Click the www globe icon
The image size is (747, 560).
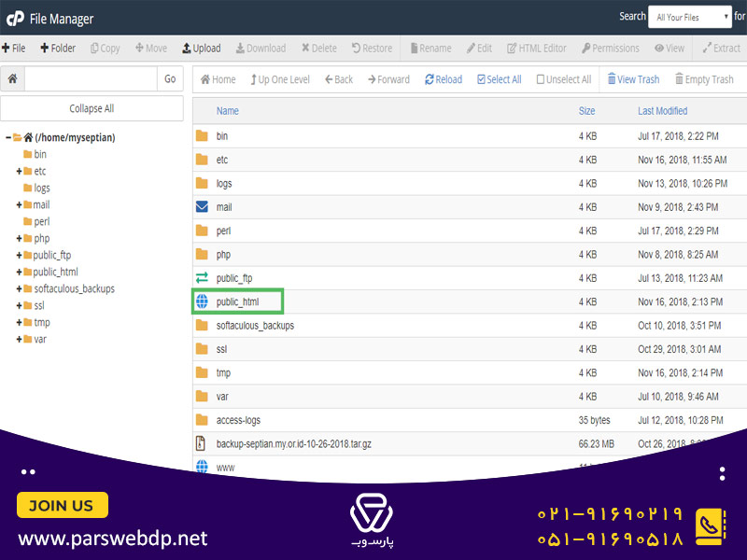tap(202, 466)
